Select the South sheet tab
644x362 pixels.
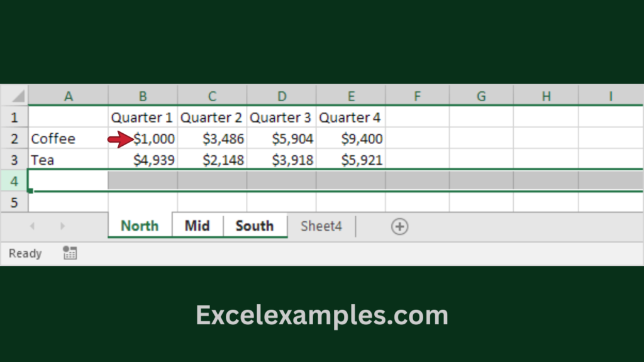click(254, 226)
